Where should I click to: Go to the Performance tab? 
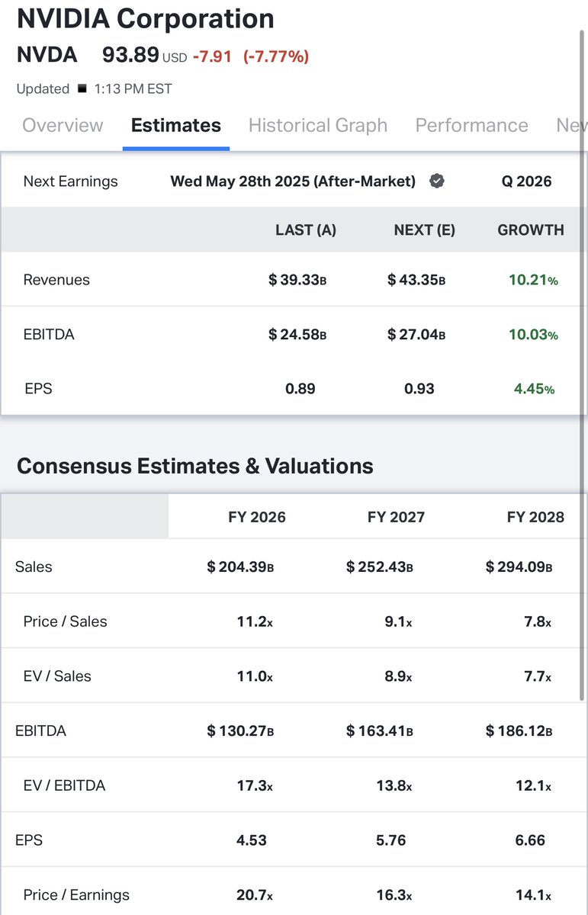point(471,125)
